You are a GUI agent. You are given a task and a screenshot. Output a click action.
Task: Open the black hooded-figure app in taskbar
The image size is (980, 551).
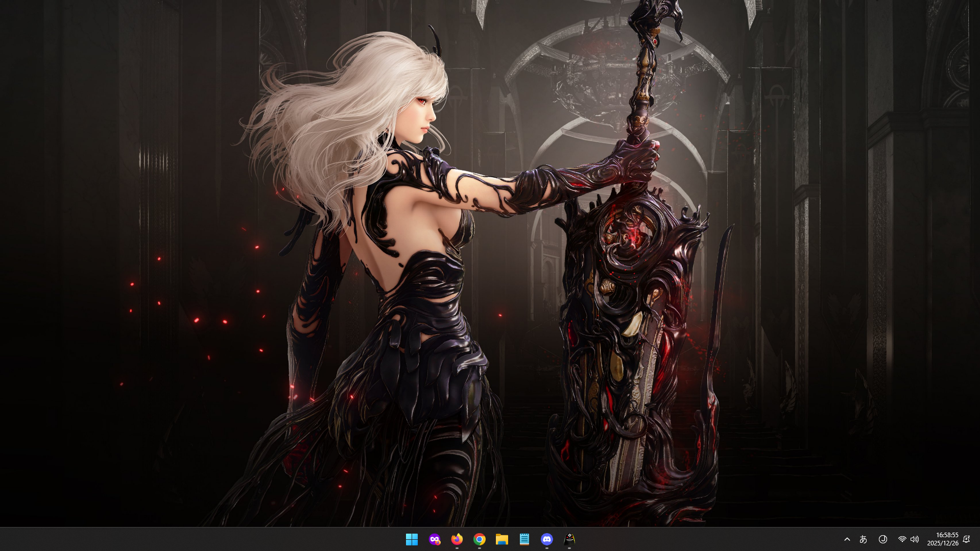tap(569, 539)
